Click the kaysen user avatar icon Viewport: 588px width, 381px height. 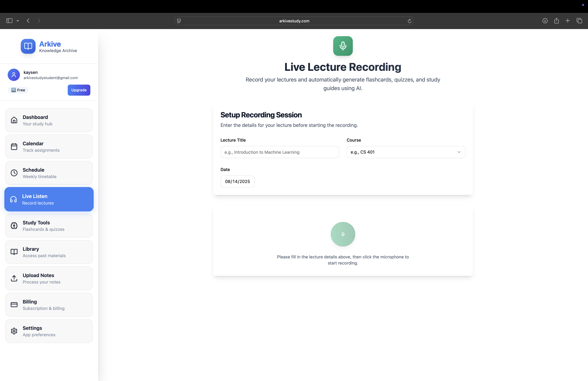(x=14, y=75)
